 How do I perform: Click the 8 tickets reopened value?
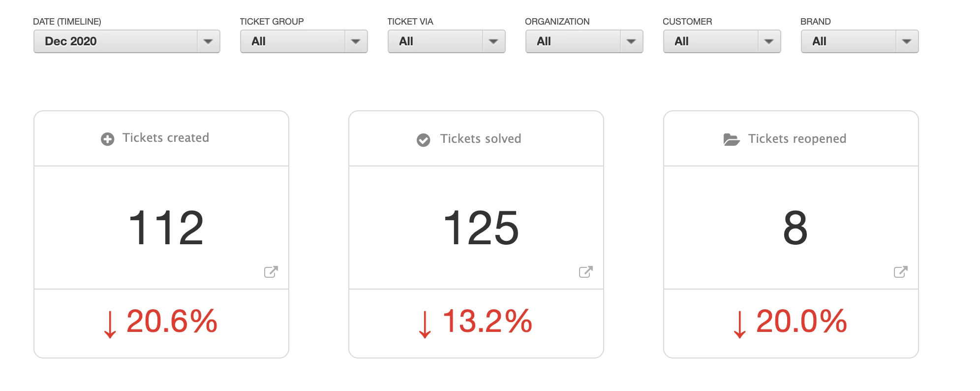[x=795, y=228]
